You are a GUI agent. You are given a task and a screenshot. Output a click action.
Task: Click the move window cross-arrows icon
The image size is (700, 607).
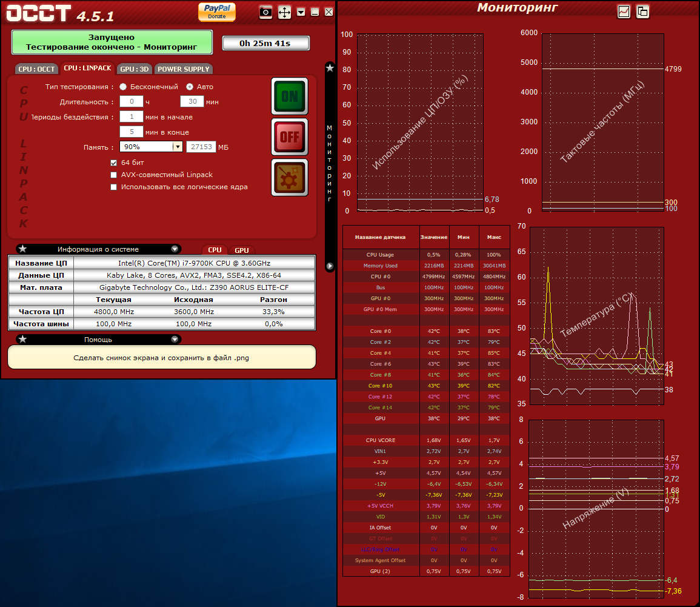point(284,12)
